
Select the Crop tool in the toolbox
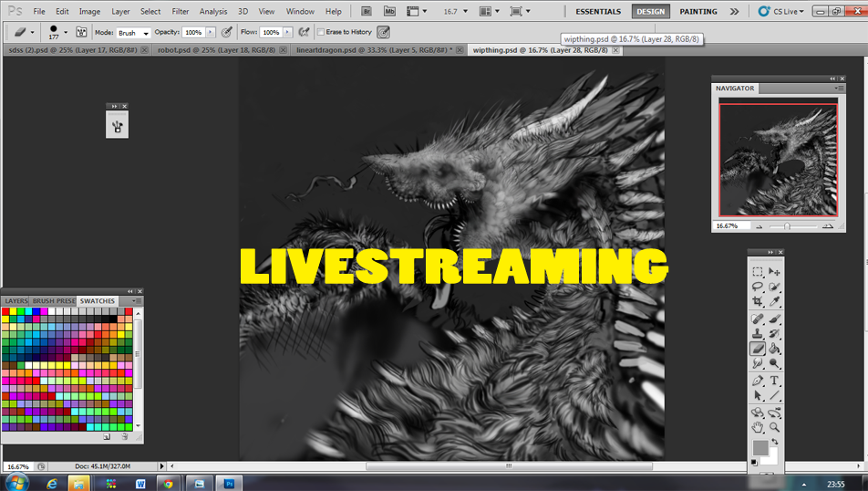pyautogui.click(x=757, y=302)
